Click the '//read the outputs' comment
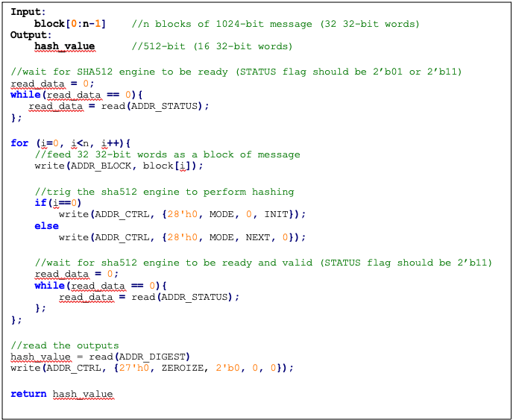This screenshot has width=513, height=420. click(65, 345)
